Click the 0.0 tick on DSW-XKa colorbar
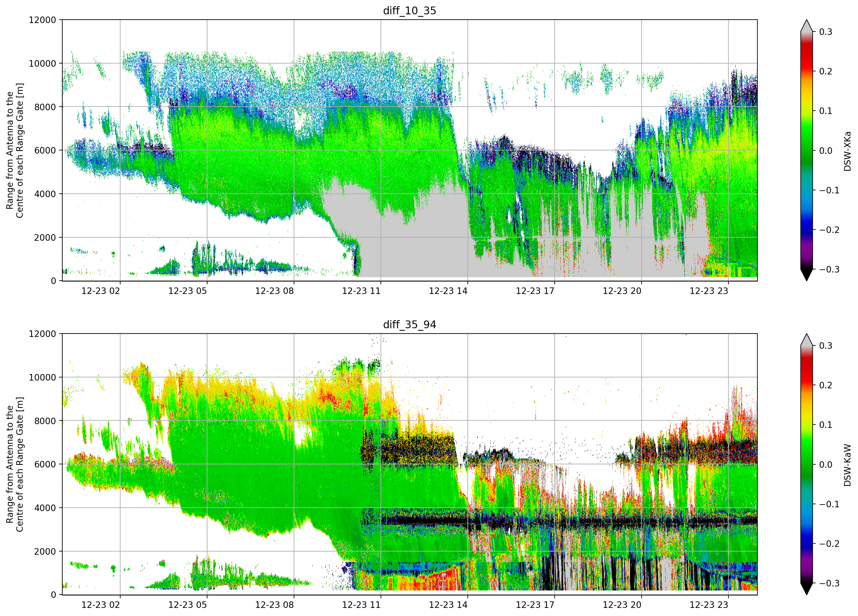Image resolution: width=858 pixels, height=616 pixels. point(826,151)
